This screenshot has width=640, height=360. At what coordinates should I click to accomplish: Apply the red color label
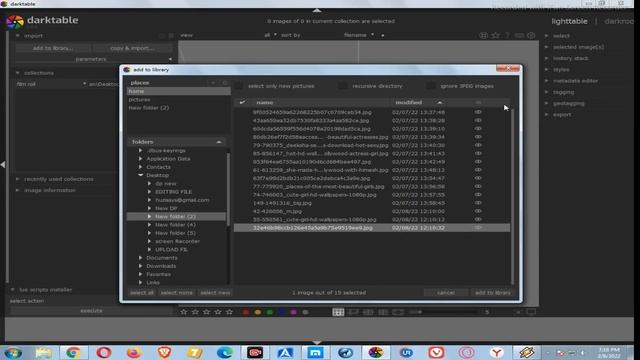click(x=246, y=312)
